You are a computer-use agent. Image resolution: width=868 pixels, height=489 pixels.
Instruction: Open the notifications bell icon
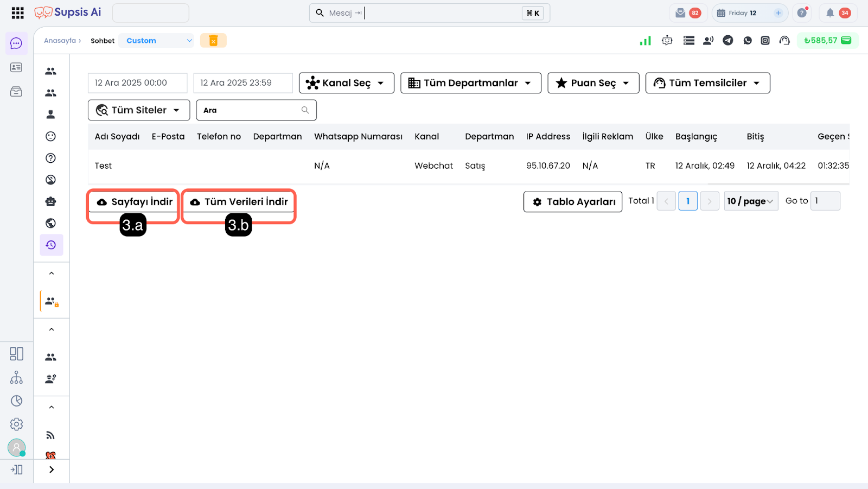(830, 13)
